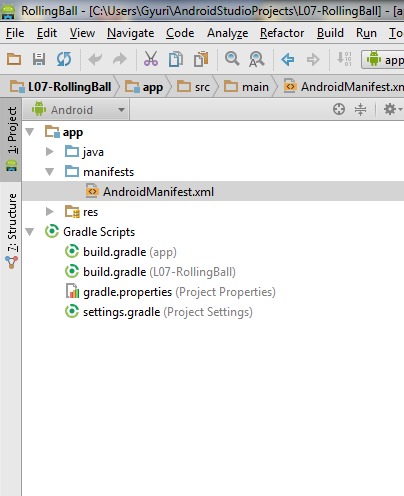Open the Navigate menu
Screen dimensions: 404x496
point(131,33)
